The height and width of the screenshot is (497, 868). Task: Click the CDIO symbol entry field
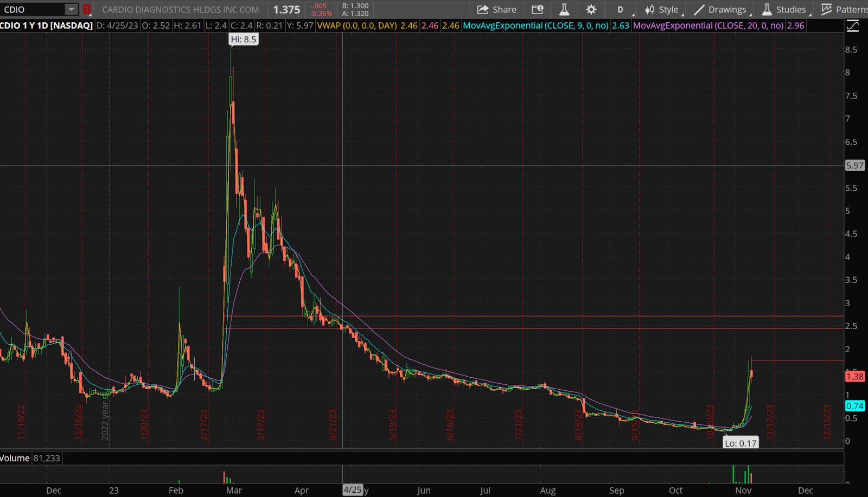point(33,9)
